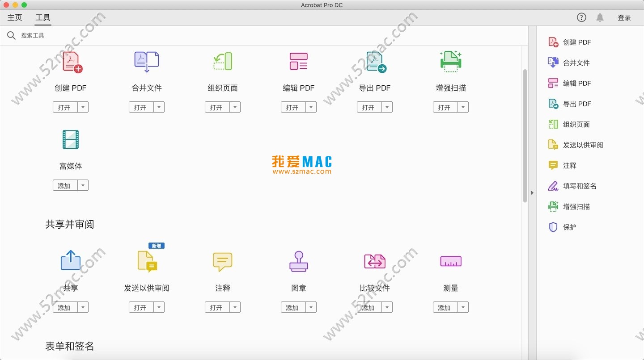Click the vertical scrollbar of tools list
This screenshot has height=360, width=644.
[525, 136]
